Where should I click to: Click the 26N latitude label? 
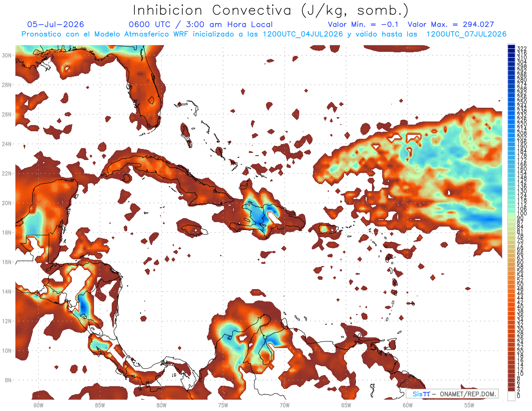[6, 114]
